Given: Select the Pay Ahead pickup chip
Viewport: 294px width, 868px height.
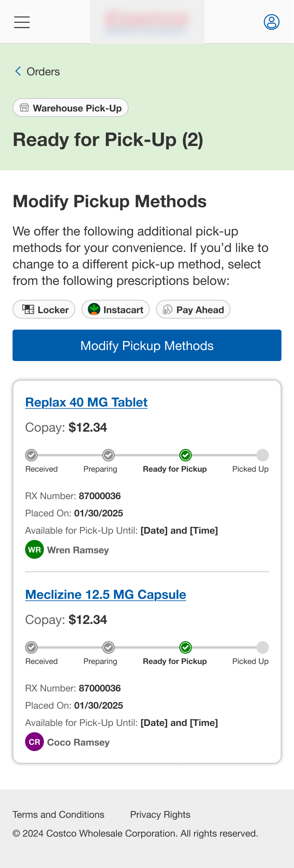Looking at the screenshot, I should point(193,309).
